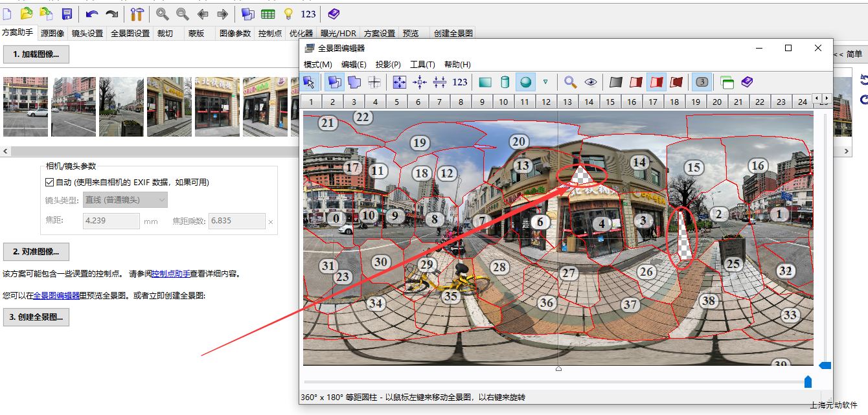Click the save project floppy disk icon
Viewport: 868px width, 415px height.
[x=67, y=14]
